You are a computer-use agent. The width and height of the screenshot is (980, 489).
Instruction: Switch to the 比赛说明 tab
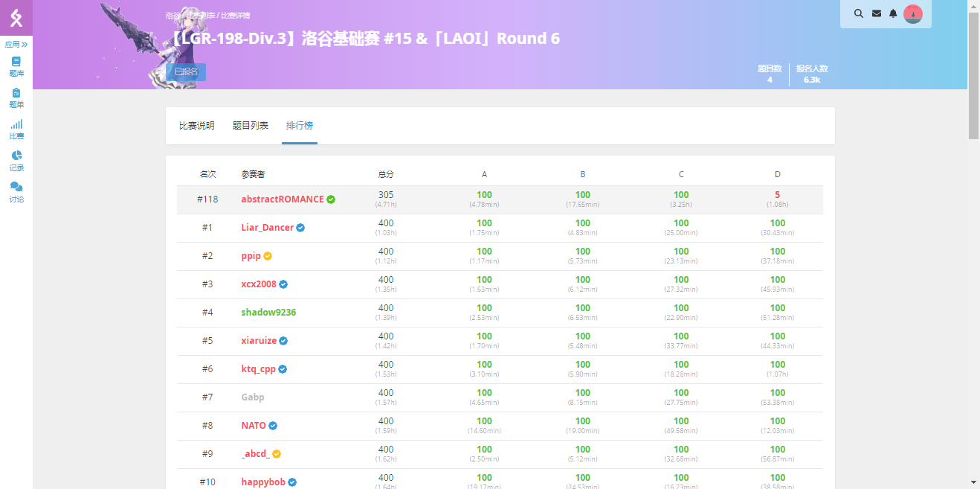197,126
